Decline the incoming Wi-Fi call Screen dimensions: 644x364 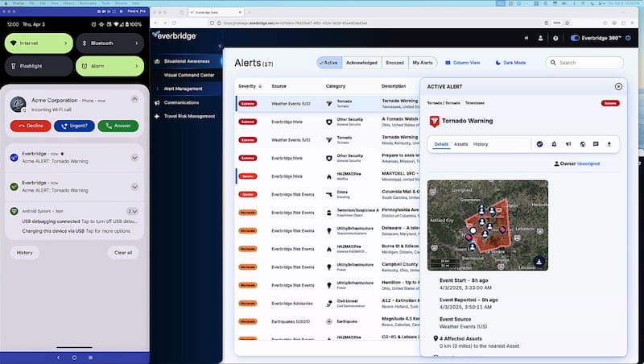click(x=31, y=126)
